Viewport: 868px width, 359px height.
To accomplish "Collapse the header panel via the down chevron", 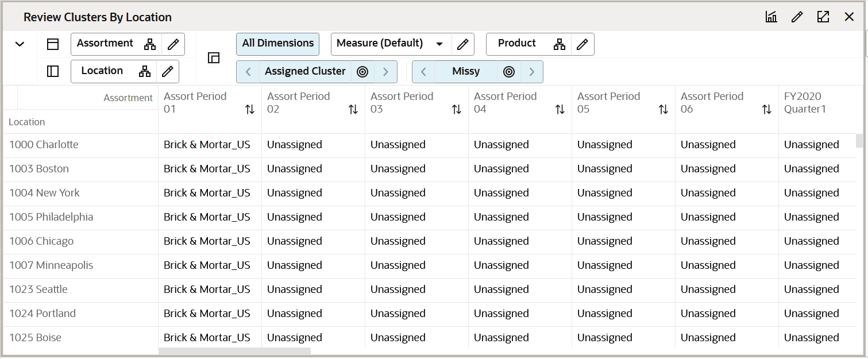I will tap(20, 44).
